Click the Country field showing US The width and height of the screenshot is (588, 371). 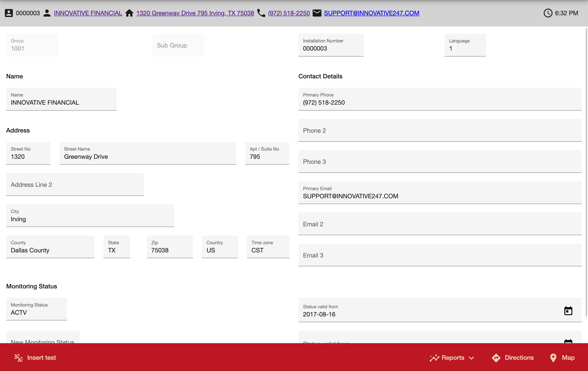click(x=220, y=247)
